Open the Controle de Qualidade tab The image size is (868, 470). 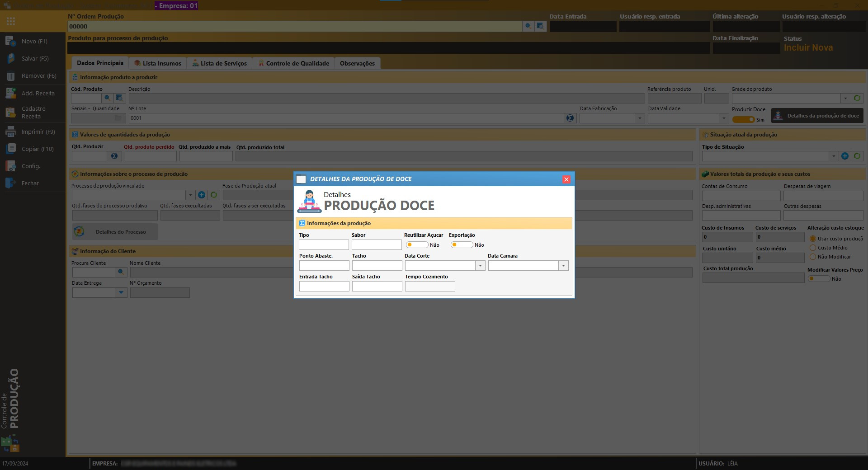[293, 63]
